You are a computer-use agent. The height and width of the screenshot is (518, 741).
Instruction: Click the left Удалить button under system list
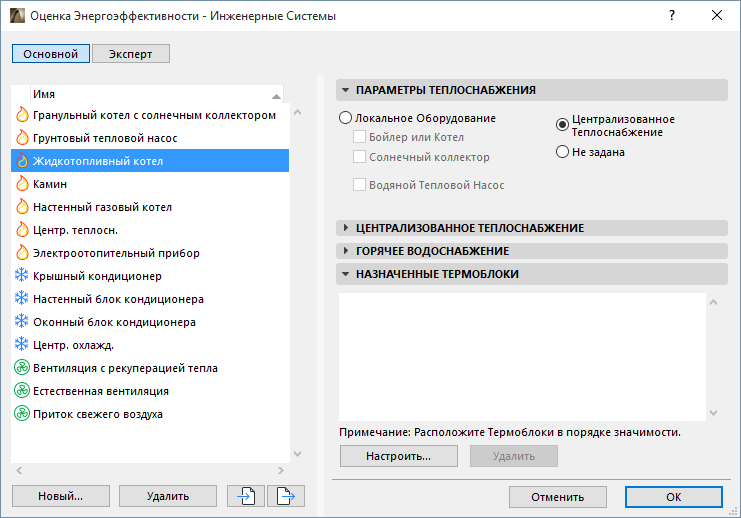(168, 496)
